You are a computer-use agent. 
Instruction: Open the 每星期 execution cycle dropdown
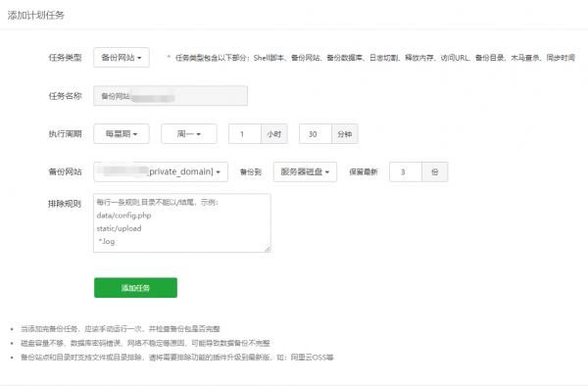122,134
